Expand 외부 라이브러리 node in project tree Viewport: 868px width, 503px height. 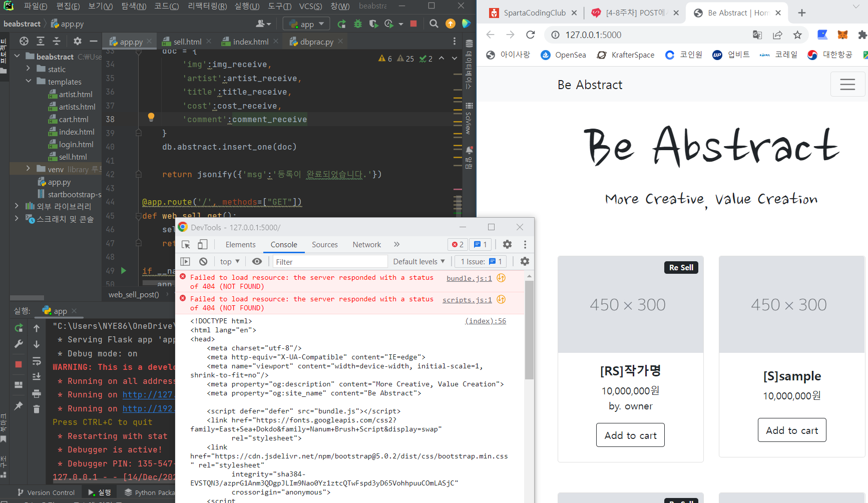(x=17, y=206)
